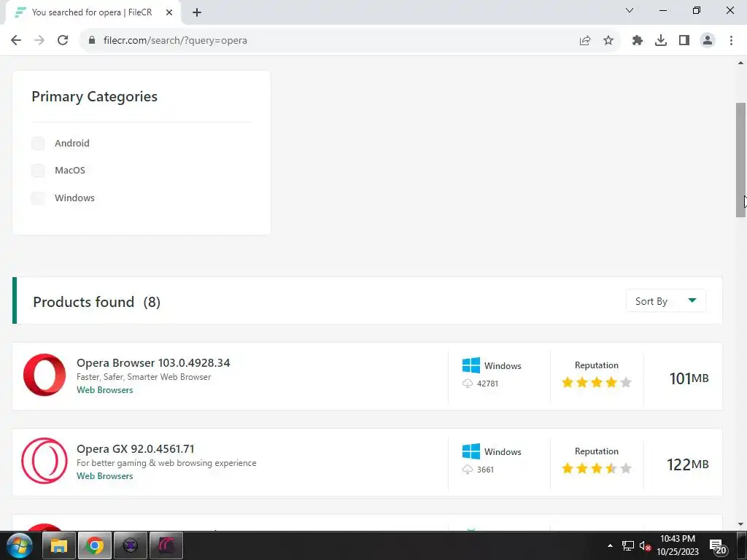The width and height of the screenshot is (747, 560).
Task: Go back with the browser back arrow
Action: (16, 41)
